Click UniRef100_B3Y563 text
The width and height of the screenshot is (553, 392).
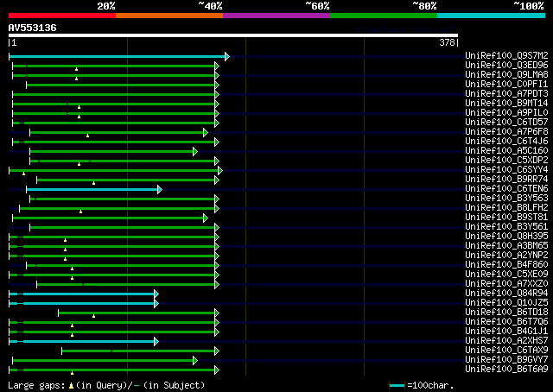[x=506, y=199]
